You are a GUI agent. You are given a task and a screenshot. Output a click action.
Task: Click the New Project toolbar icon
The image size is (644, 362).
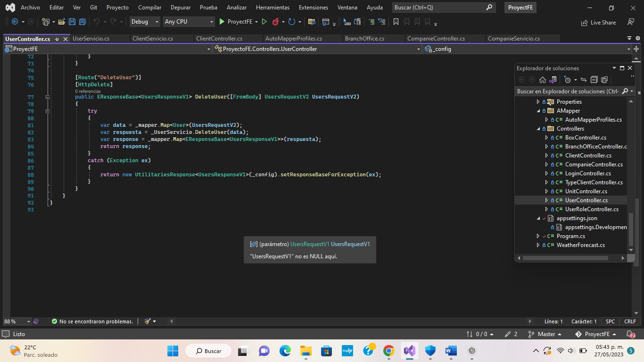pyautogui.click(x=46, y=22)
